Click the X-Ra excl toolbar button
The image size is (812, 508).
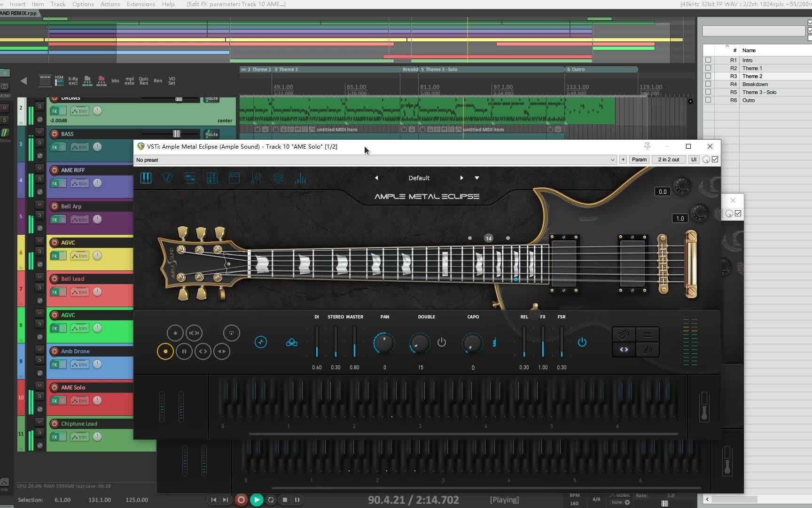[x=73, y=80]
